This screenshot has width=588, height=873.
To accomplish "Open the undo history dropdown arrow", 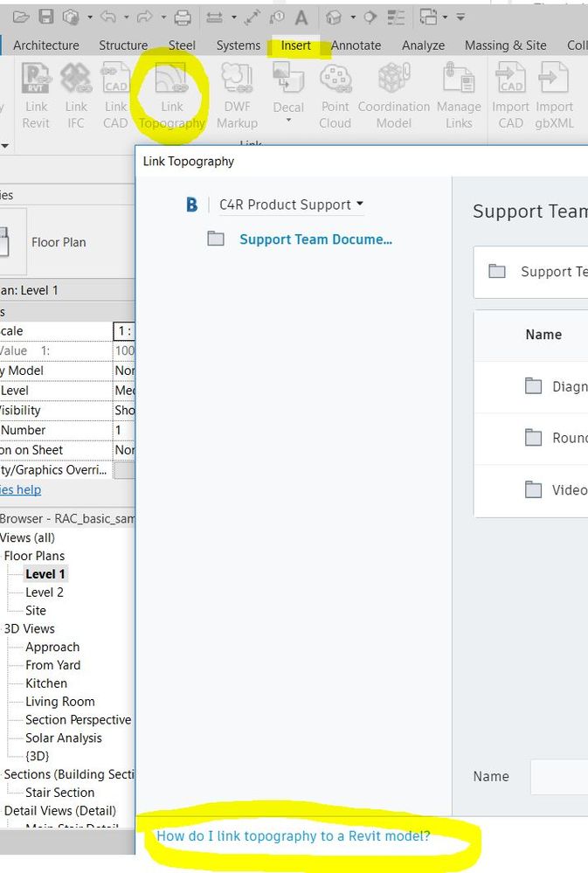I will coord(126,17).
